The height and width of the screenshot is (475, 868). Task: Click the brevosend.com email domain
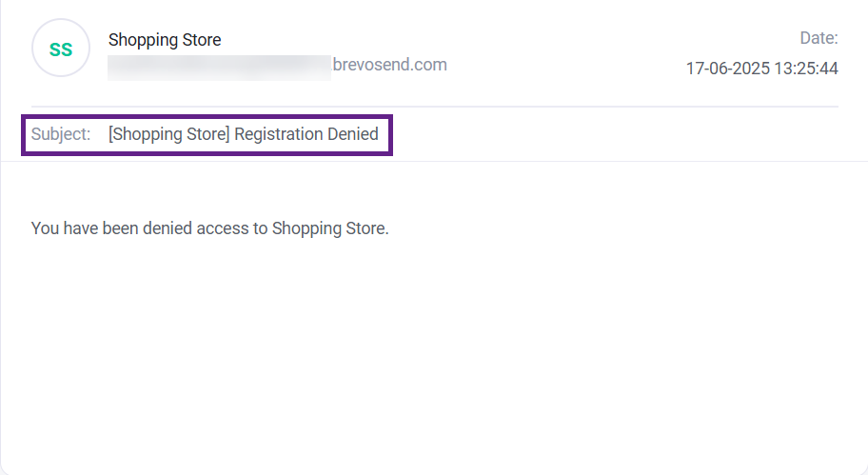(390, 65)
